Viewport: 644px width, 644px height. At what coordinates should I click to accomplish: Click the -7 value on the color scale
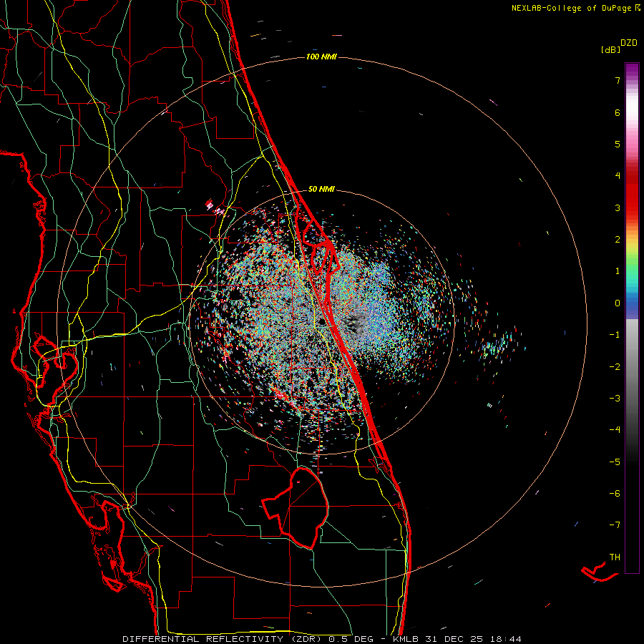(615, 525)
